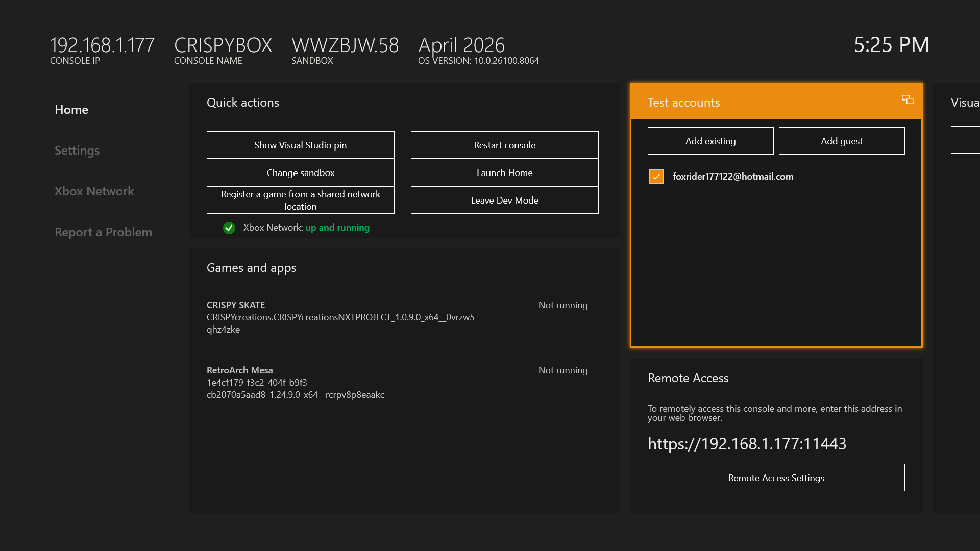Click the Launch Home button
Screen dimensions: 980x551
505,172
